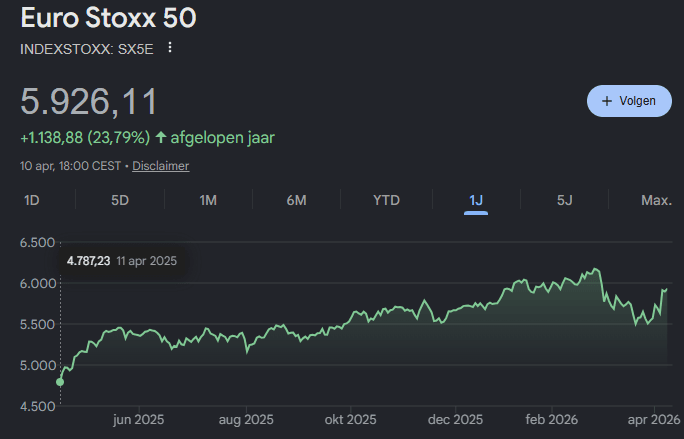Open the three-dot options menu beside SX5E
This screenshot has height=439, width=684.
(170, 48)
